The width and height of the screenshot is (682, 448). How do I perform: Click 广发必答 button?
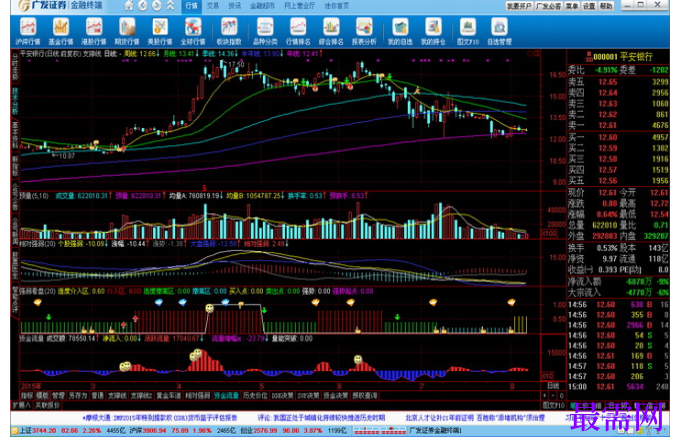click(548, 6)
